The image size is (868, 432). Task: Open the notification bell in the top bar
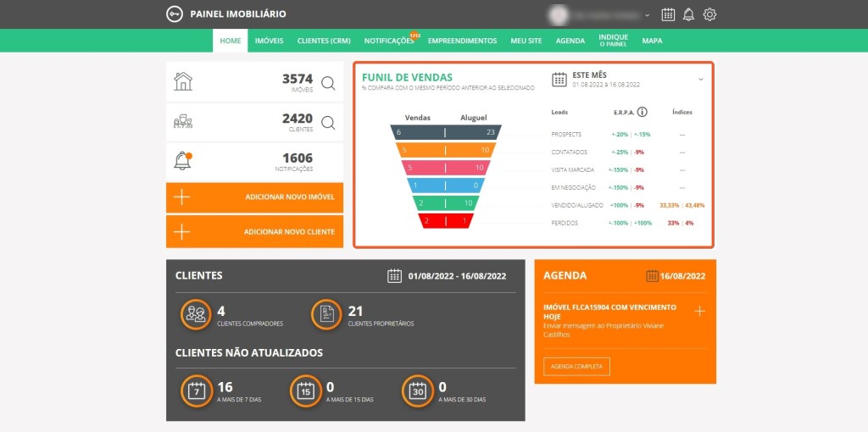688,14
